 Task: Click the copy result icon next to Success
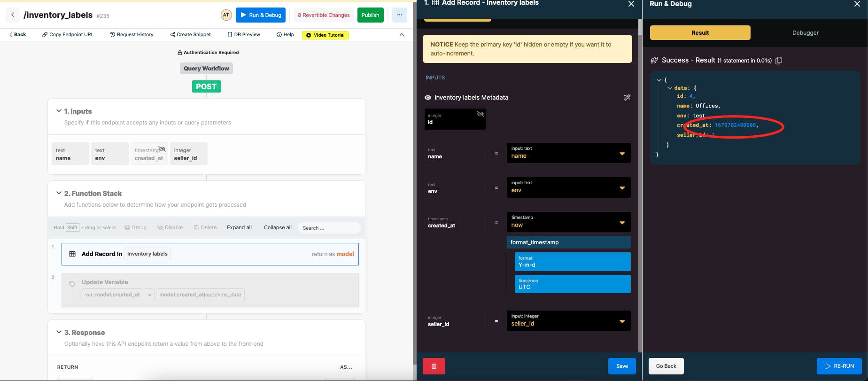click(x=779, y=61)
